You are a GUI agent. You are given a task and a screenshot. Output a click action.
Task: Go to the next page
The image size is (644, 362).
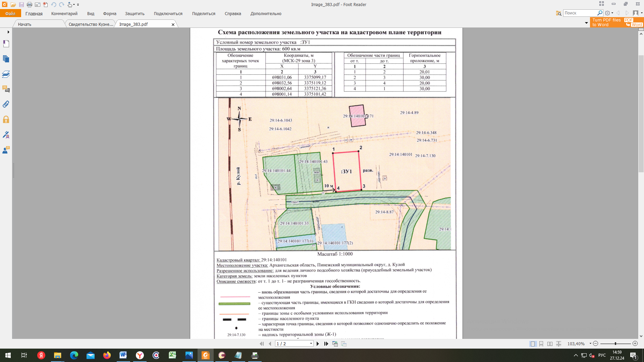(x=318, y=344)
